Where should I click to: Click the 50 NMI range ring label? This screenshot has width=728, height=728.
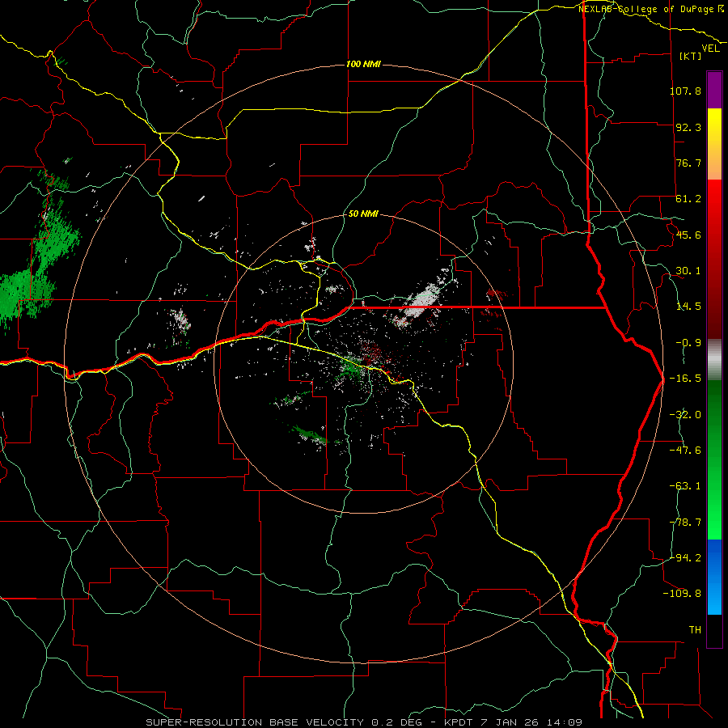(x=363, y=214)
